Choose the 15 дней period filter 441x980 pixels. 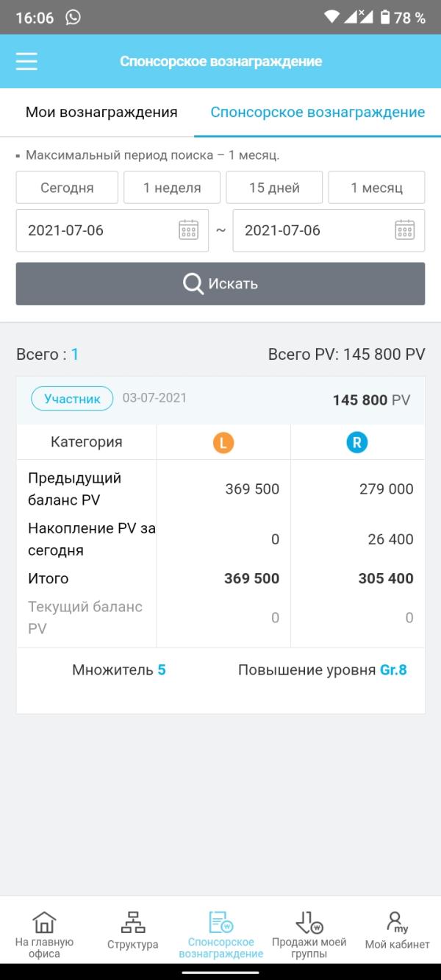click(274, 187)
